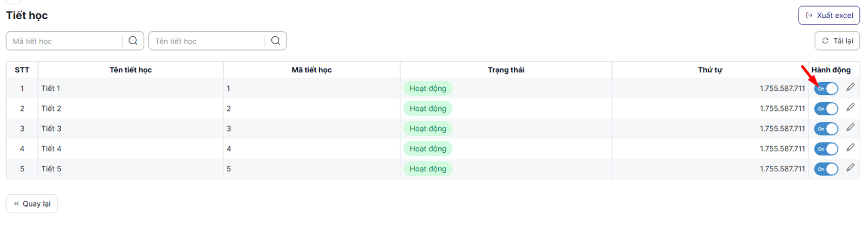The image size is (868, 237).
Task: Go back with Quay lại button
Action: click(x=31, y=204)
